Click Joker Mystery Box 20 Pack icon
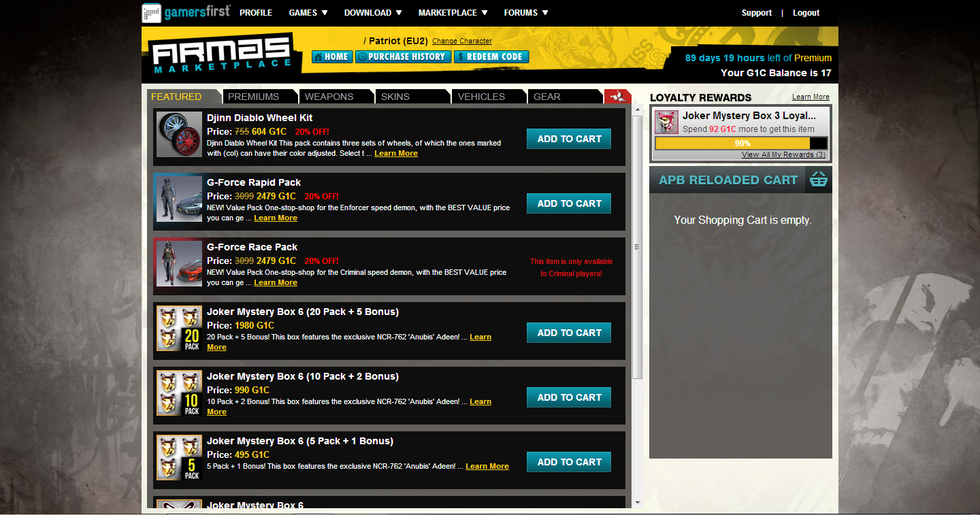This screenshot has height=515, width=980. [180, 329]
